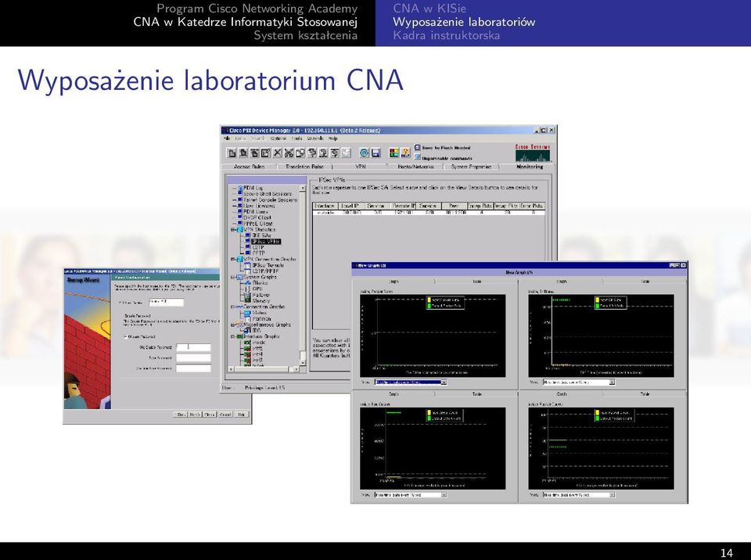Switch to the VPN tab
Viewport: 751px width, 560px height.
click(x=360, y=167)
